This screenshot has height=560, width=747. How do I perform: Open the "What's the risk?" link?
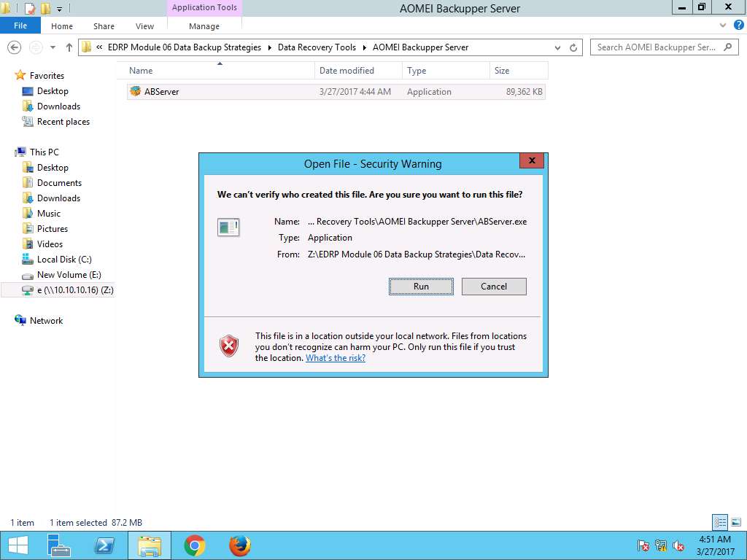coord(336,358)
